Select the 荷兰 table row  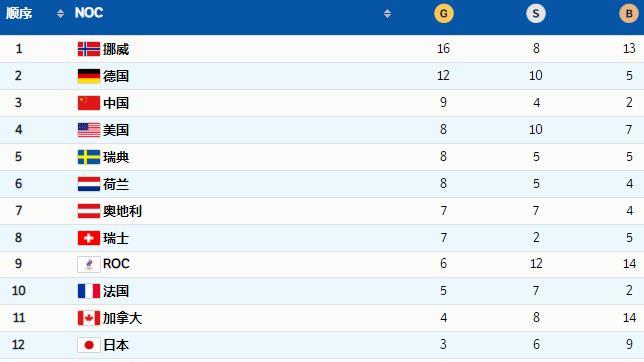pyautogui.click(x=322, y=184)
